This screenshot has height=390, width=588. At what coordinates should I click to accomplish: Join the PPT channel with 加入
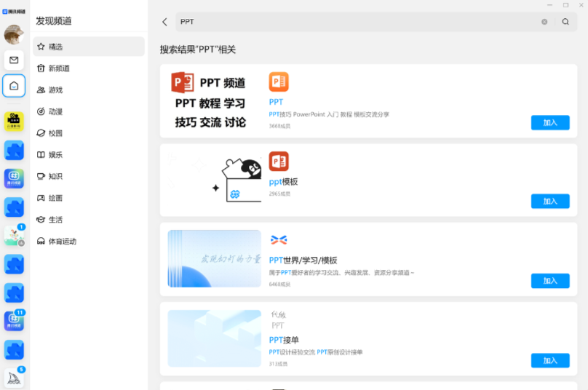click(550, 123)
